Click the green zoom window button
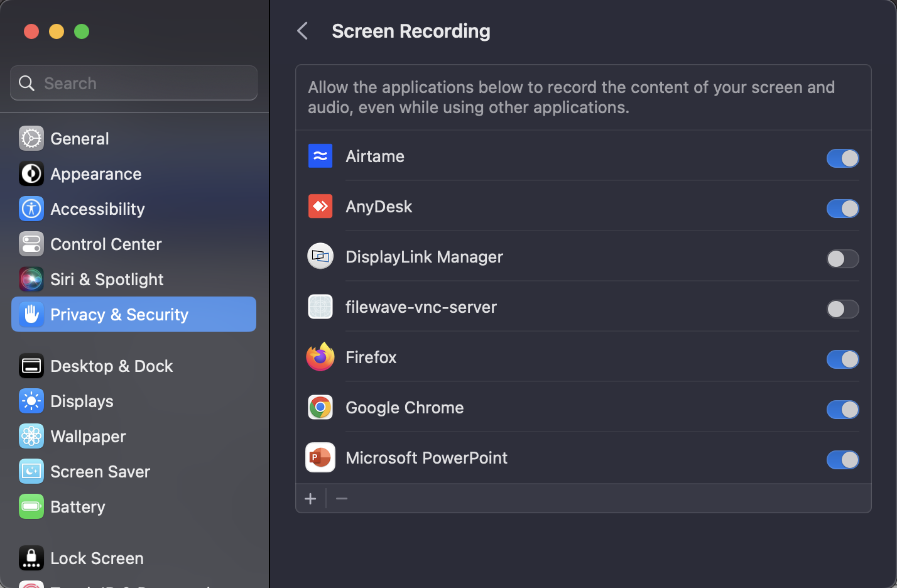897x588 pixels. [x=82, y=31]
